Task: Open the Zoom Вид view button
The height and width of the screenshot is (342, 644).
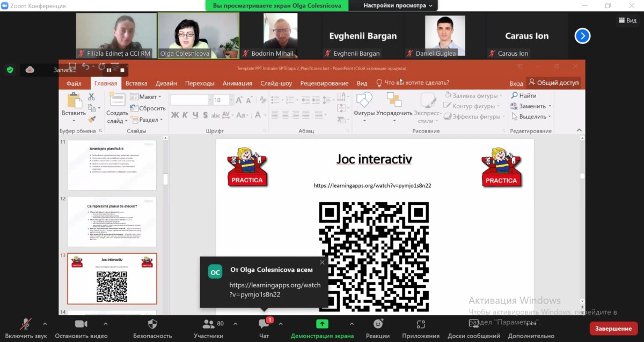Action: click(x=627, y=20)
